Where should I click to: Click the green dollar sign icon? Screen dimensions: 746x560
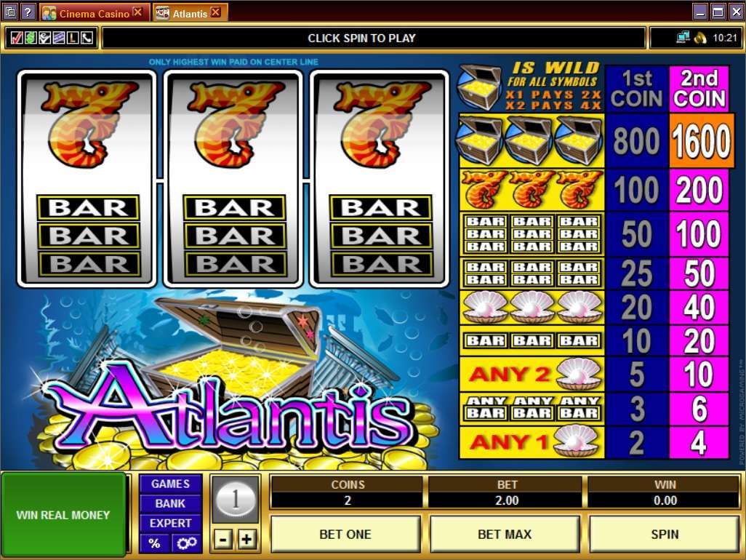31,38
